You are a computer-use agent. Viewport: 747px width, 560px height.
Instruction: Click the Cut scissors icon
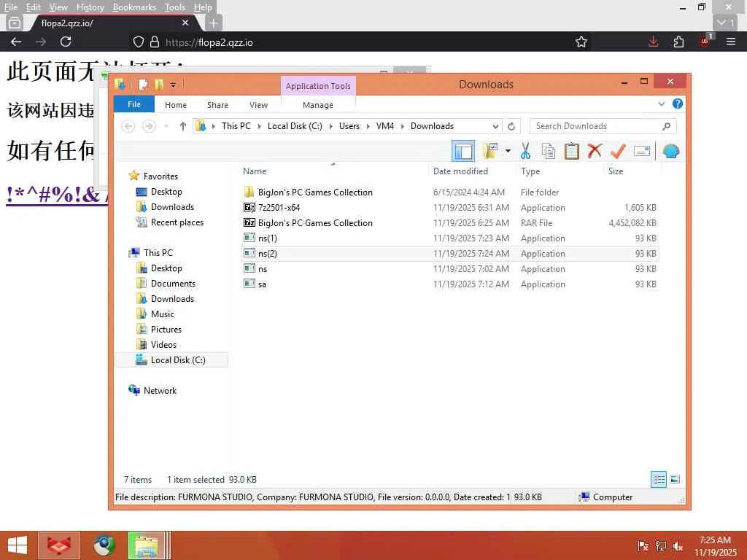point(525,152)
